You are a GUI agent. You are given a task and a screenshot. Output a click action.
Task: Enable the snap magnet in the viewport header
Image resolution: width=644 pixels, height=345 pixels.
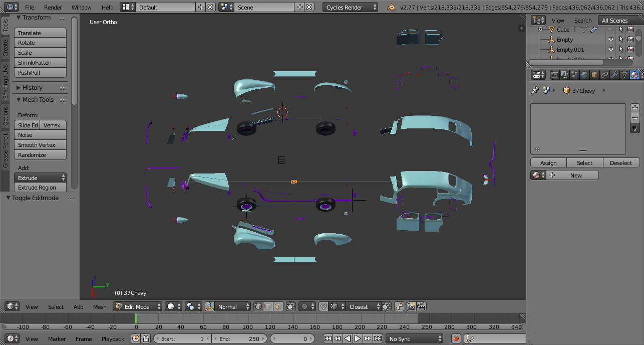324,306
